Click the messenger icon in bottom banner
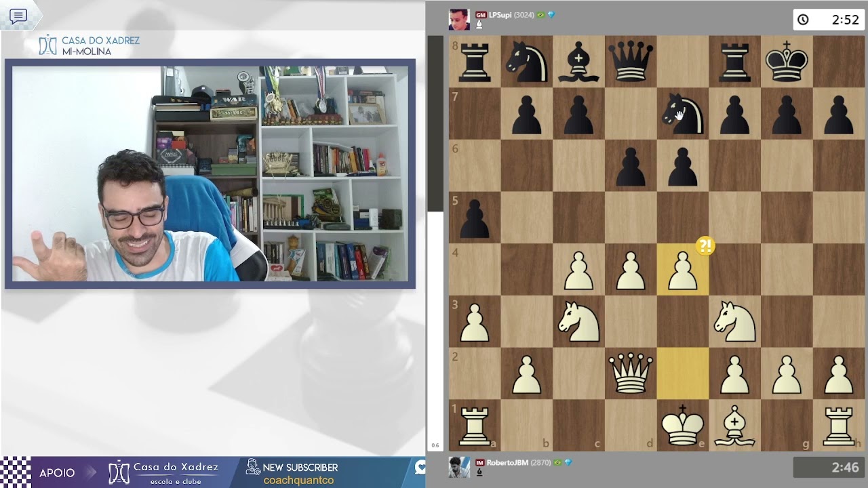This screenshot has width=868, height=488. click(421, 467)
